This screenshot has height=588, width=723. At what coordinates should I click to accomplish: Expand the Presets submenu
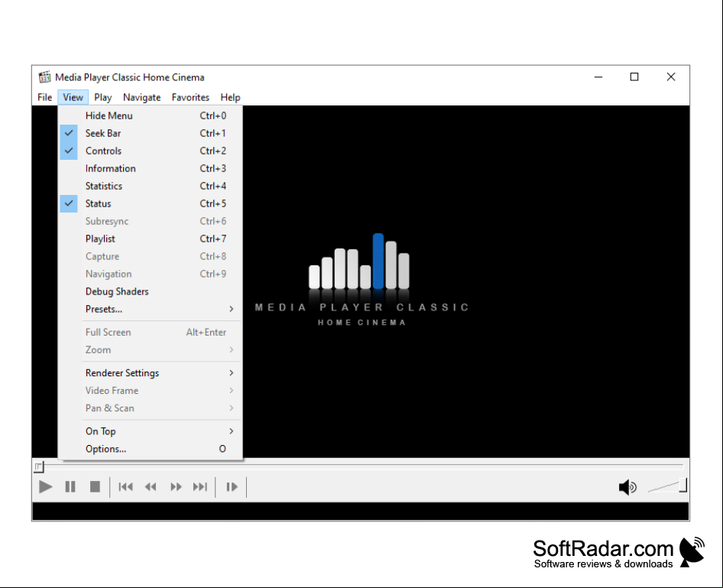pyautogui.click(x=151, y=309)
